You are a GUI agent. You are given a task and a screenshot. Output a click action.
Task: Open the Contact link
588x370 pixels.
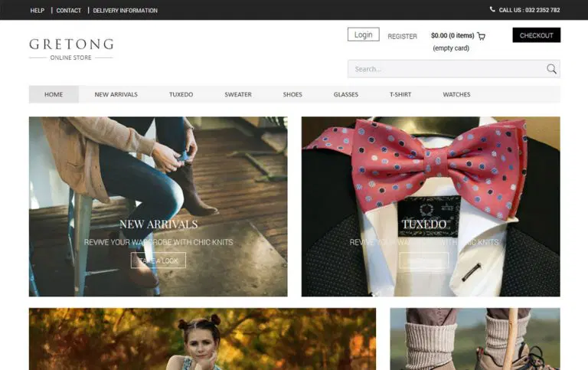point(69,11)
